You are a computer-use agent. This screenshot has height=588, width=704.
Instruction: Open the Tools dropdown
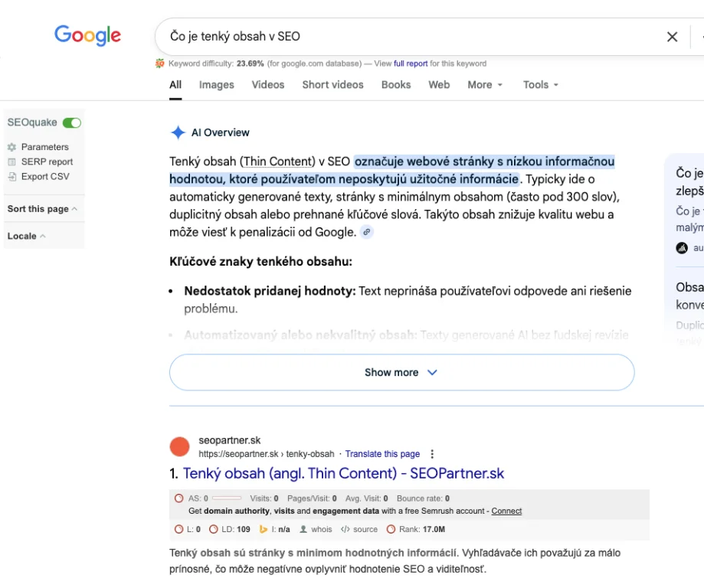[x=541, y=85]
